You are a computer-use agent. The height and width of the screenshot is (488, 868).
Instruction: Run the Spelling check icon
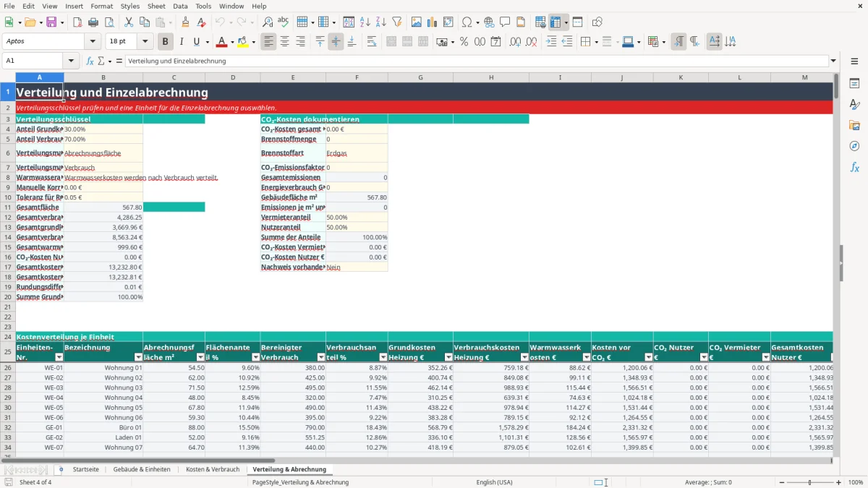point(284,22)
